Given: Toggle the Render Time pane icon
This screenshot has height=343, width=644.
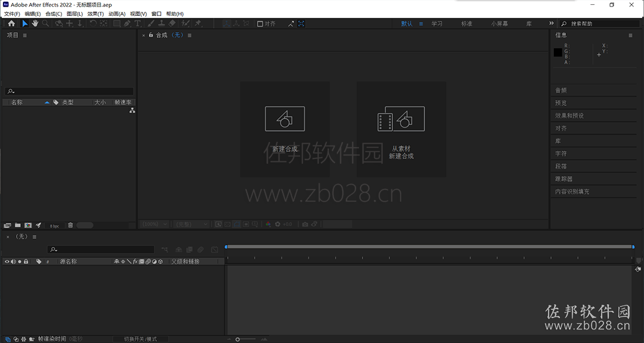Looking at the screenshot, I should [31, 339].
